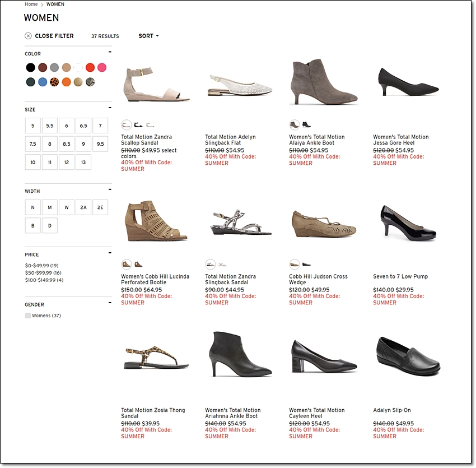The height and width of the screenshot is (468, 476).
Task: Toggle size 9.5 filter
Action: (100, 144)
